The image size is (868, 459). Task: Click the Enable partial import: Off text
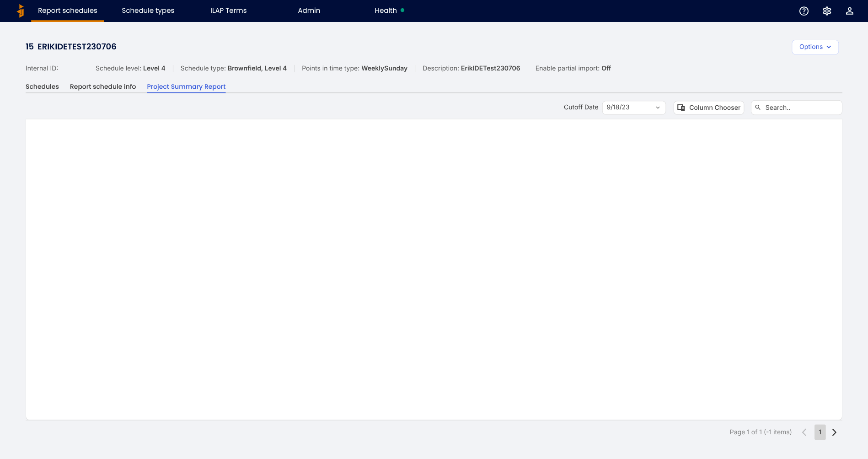pos(573,68)
